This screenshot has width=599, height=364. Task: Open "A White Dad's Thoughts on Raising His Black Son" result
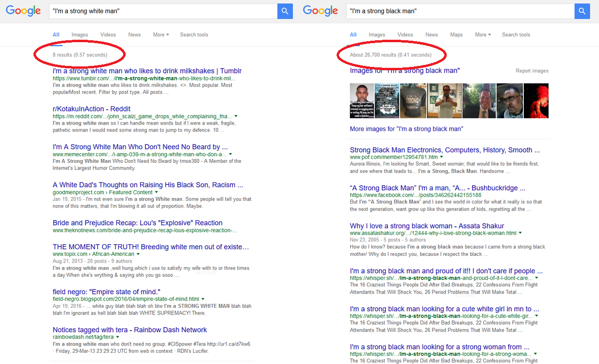pos(148,185)
